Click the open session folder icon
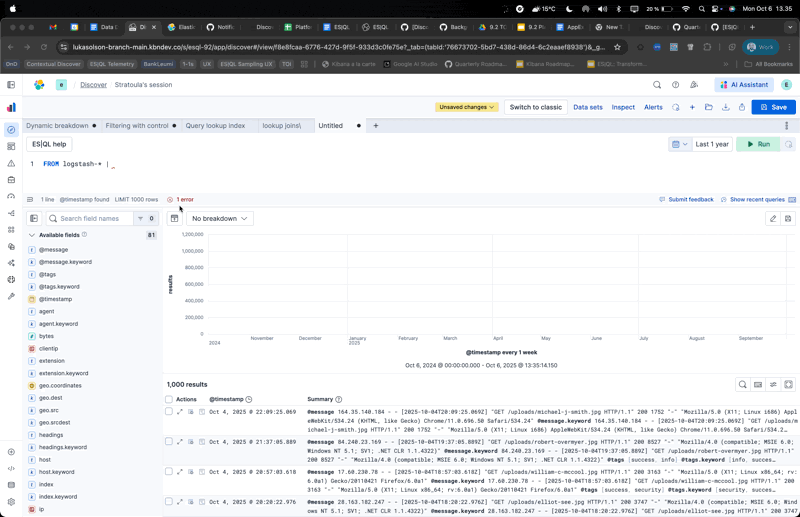Image resolution: width=800 pixels, height=517 pixels. pyautogui.click(x=709, y=107)
